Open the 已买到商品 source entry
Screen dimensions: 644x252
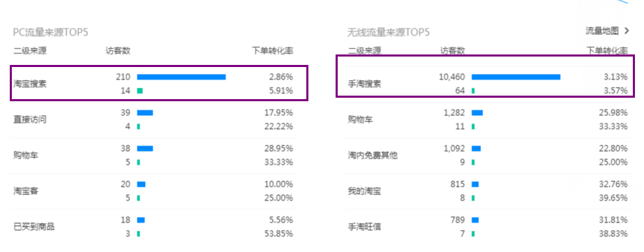34,226
